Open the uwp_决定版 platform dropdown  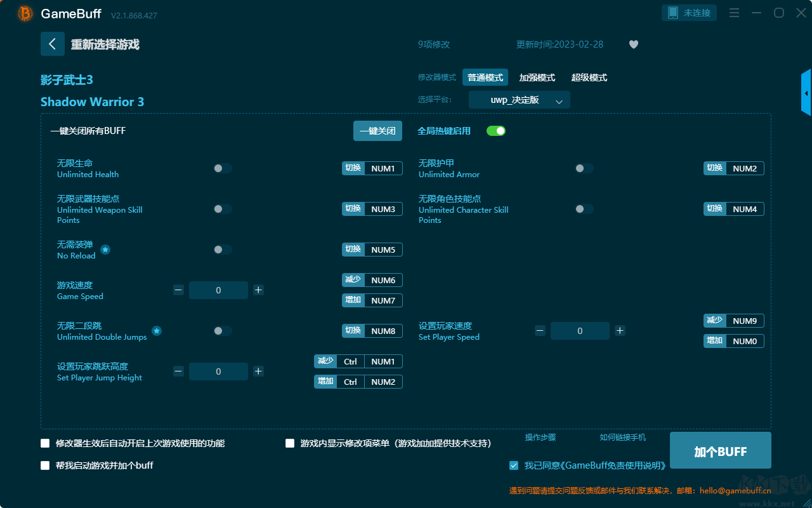click(x=519, y=100)
